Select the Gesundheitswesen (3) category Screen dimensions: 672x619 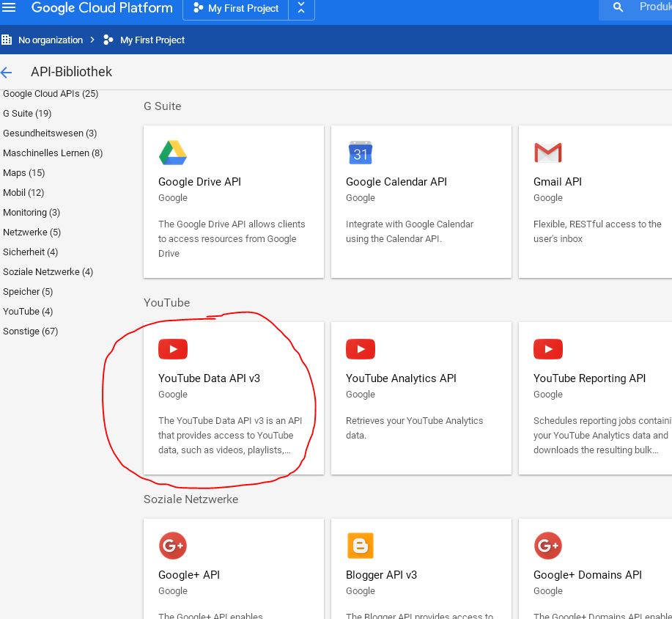tap(50, 133)
